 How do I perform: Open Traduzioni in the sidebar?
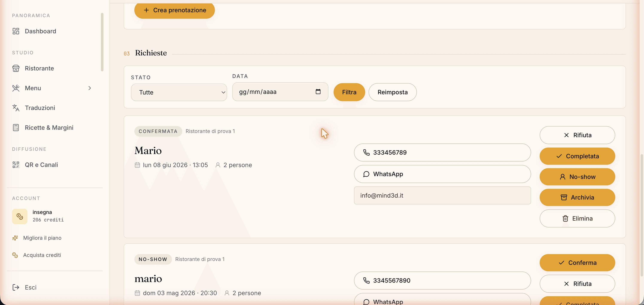[40, 108]
